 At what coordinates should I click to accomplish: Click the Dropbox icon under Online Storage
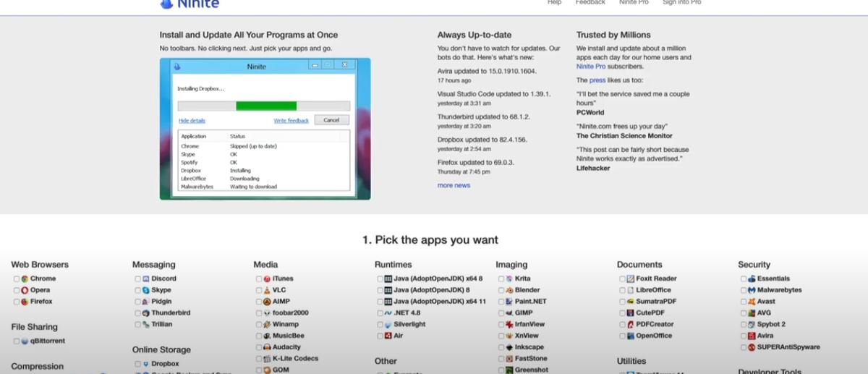[146, 364]
